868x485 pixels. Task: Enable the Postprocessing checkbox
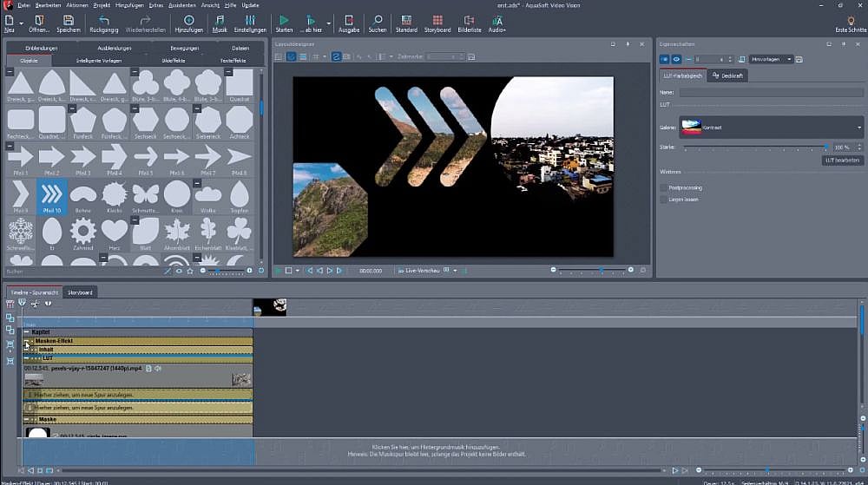coord(664,187)
